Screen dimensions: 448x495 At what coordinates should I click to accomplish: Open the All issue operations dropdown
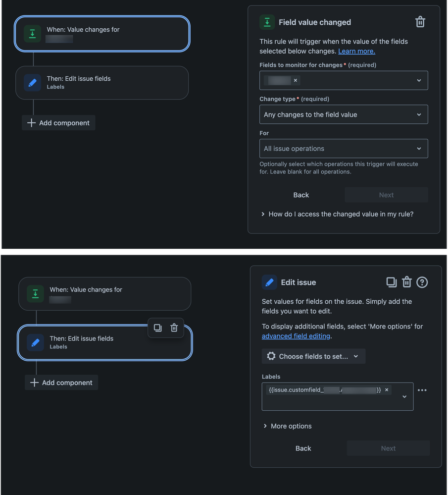click(x=344, y=148)
